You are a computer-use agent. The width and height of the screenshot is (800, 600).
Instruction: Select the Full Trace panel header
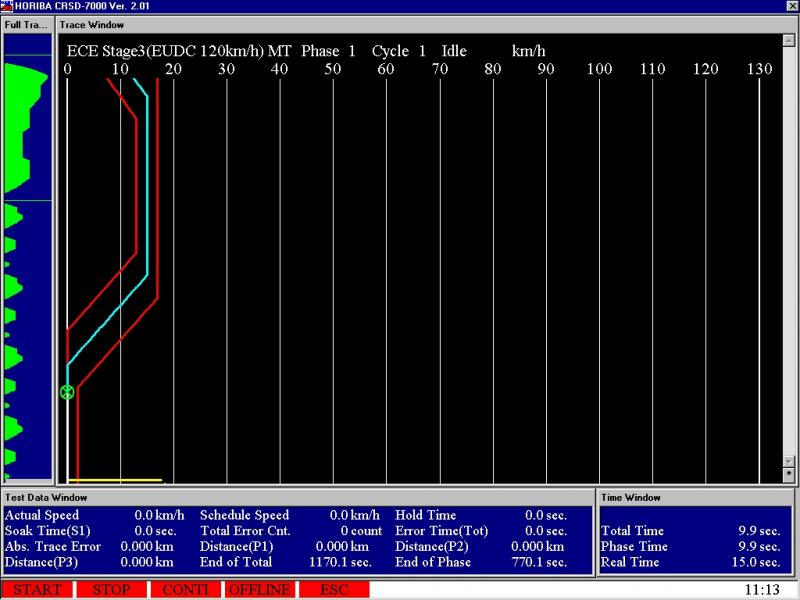(x=27, y=24)
